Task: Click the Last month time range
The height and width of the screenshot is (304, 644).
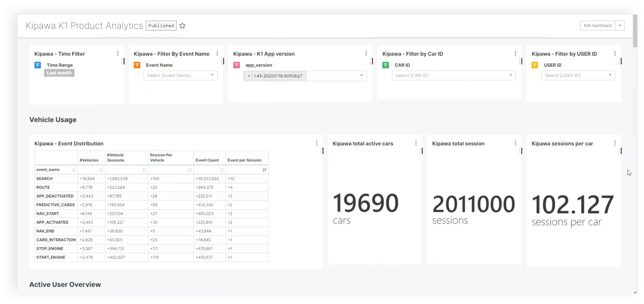Action: pyautogui.click(x=59, y=73)
